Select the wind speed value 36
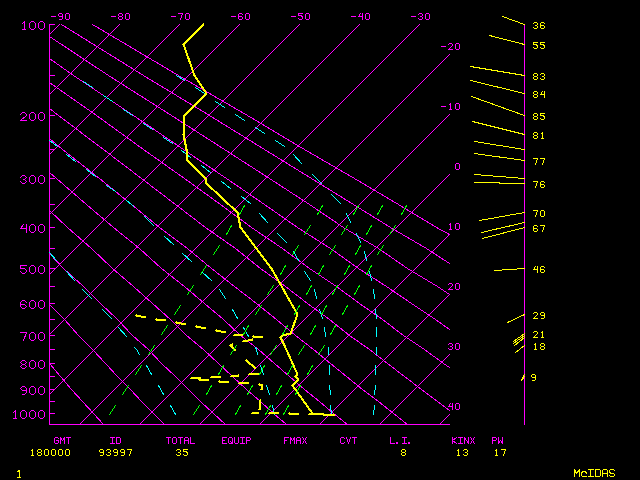640x480 pixels. point(538,26)
